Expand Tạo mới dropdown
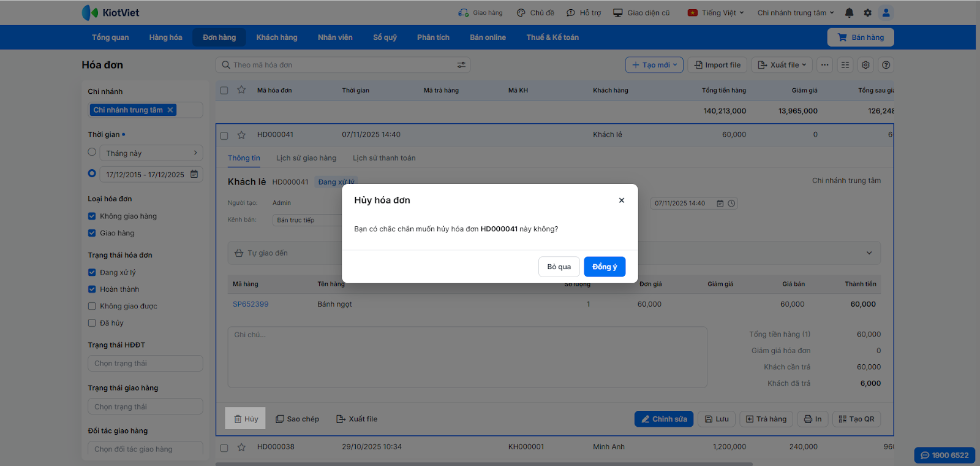This screenshot has height=466, width=980. pyautogui.click(x=654, y=65)
